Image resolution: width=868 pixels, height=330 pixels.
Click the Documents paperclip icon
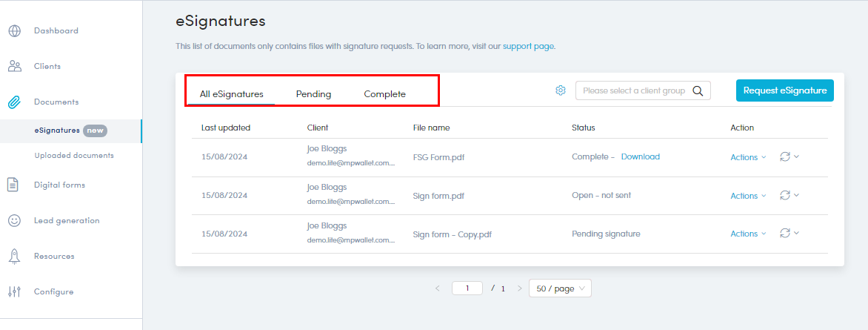click(14, 102)
